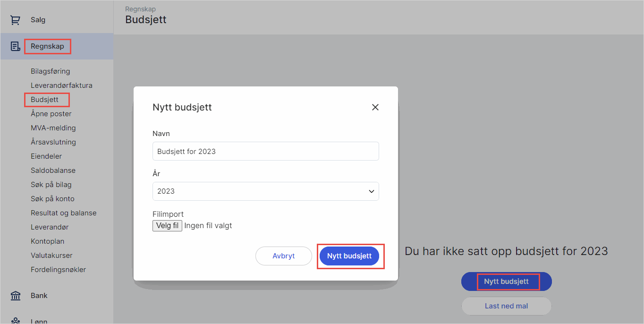The width and height of the screenshot is (644, 324).
Task: Click the shopping cart Salg icon
Action: (x=16, y=20)
